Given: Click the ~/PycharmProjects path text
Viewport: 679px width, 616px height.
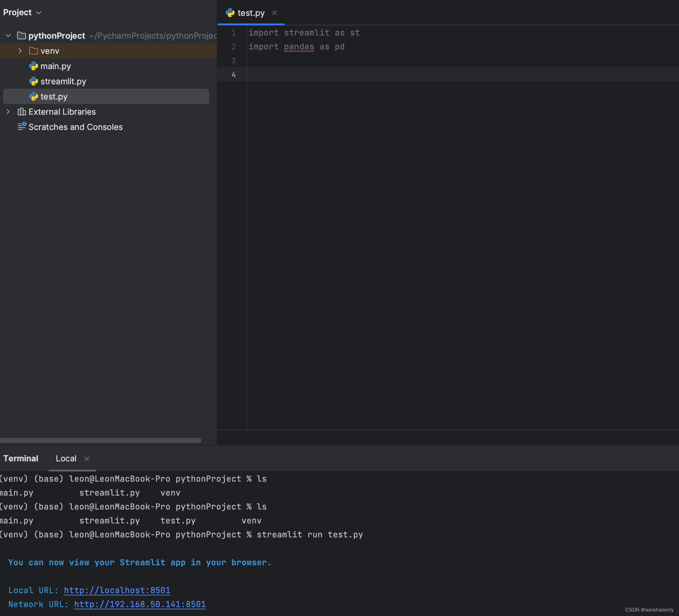Looking at the screenshot, I should point(153,36).
